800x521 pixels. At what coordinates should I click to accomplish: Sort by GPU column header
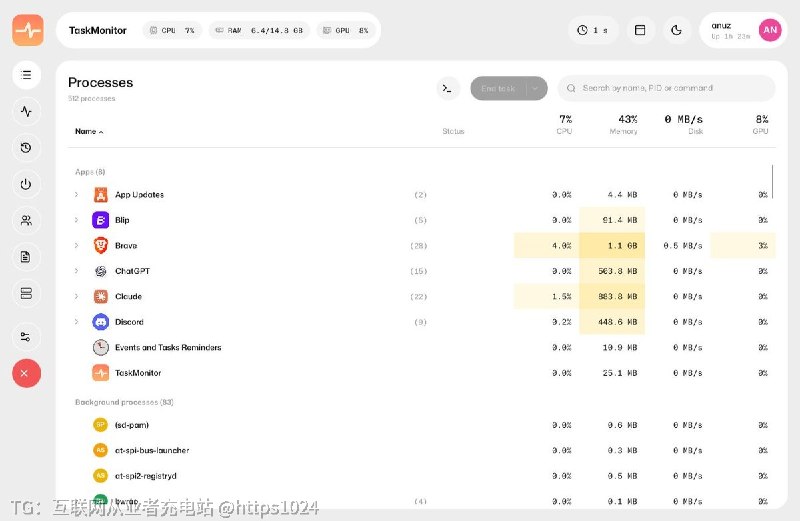click(x=761, y=125)
